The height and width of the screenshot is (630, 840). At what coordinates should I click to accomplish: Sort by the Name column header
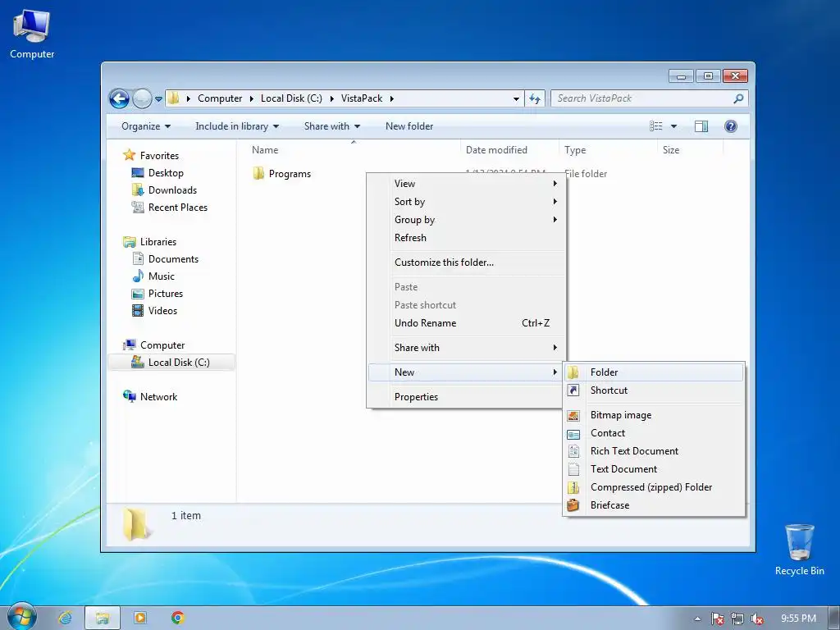265,150
